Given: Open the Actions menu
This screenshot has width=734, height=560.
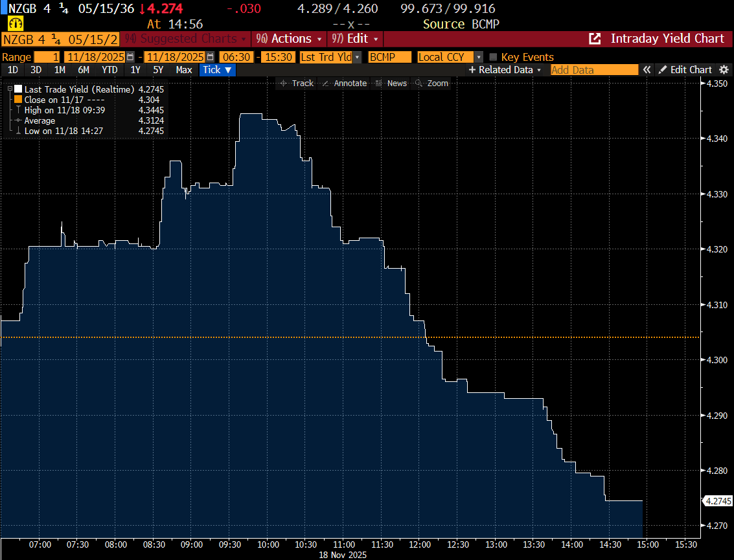Looking at the screenshot, I should [x=290, y=39].
